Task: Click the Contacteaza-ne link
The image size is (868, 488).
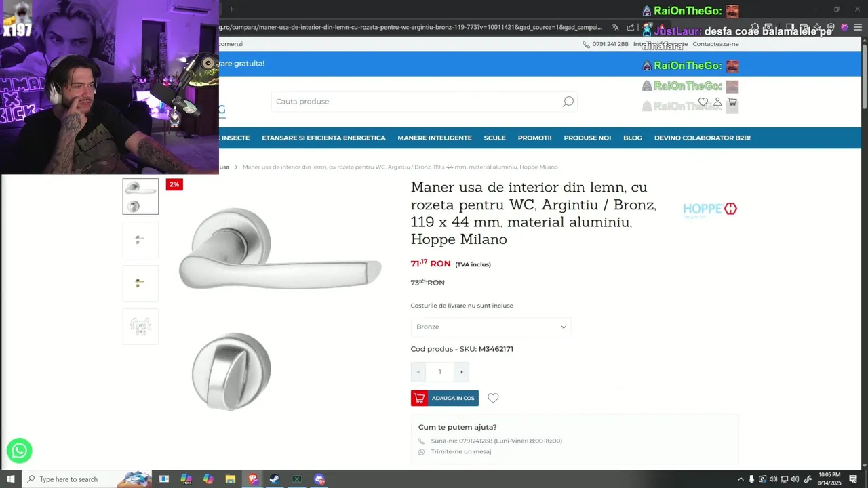Action: click(715, 44)
